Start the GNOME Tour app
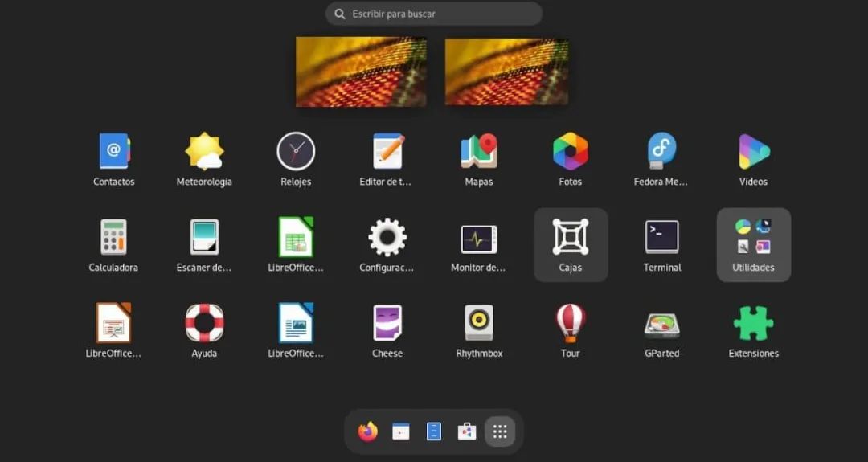 click(570, 322)
